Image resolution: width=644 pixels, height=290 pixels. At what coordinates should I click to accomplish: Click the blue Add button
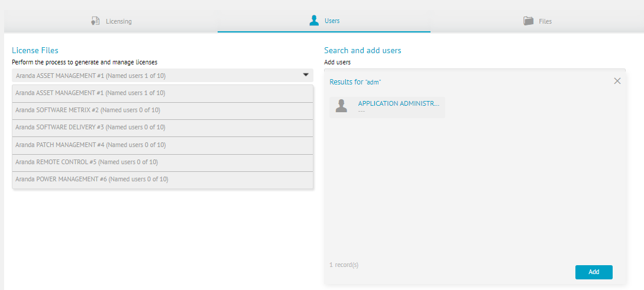tap(594, 272)
